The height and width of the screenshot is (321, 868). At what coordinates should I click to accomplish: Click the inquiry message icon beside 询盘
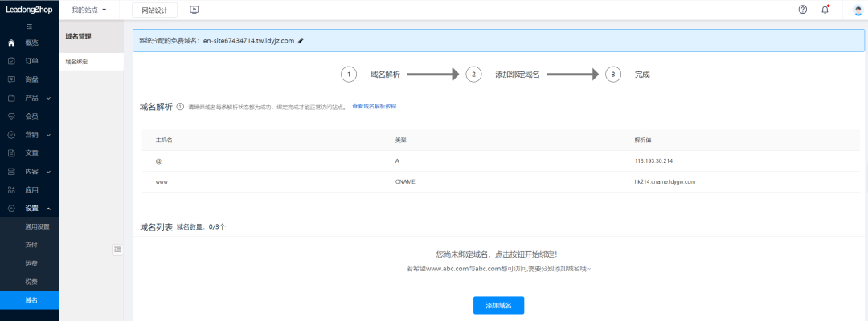(x=11, y=79)
